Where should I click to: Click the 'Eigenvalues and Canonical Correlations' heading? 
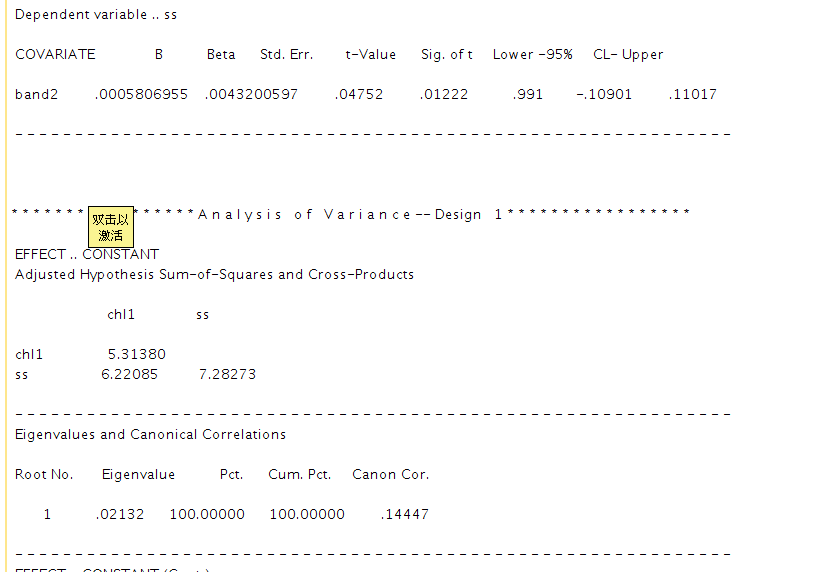pos(150,434)
